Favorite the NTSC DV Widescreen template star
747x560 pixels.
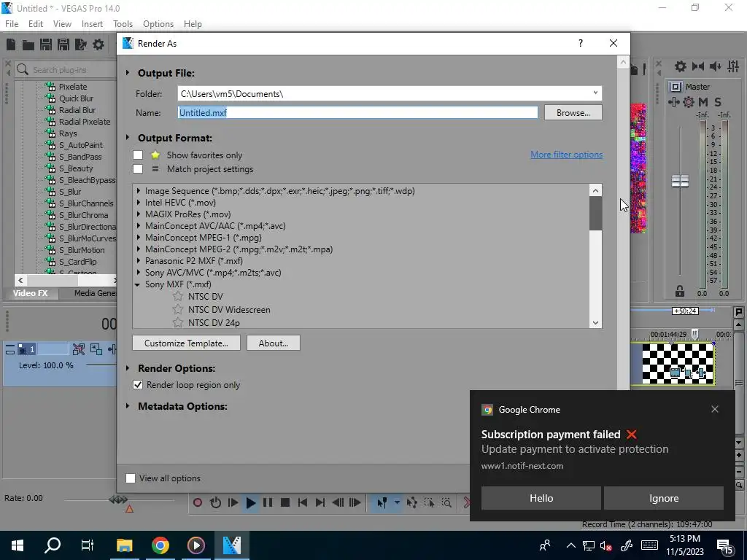pyautogui.click(x=178, y=309)
